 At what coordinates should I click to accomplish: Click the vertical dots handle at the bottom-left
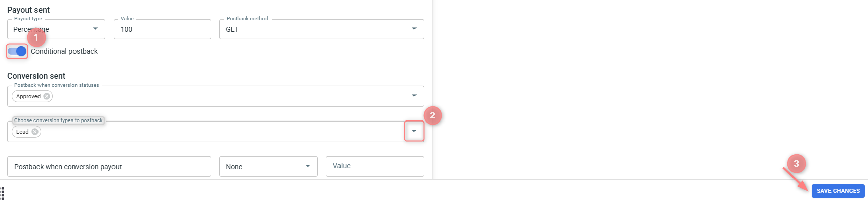click(x=2, y=193)
